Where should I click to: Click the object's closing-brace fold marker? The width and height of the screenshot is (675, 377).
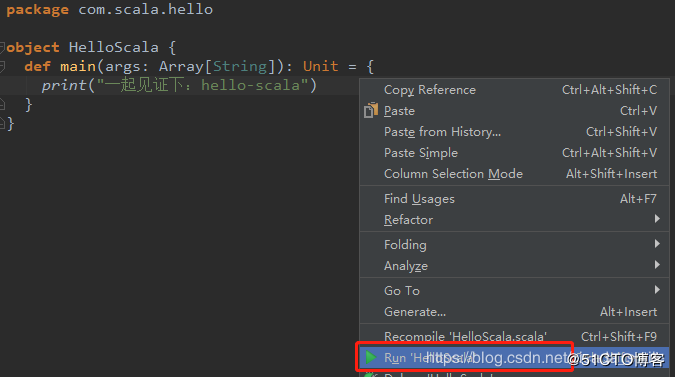coord(2,124)
